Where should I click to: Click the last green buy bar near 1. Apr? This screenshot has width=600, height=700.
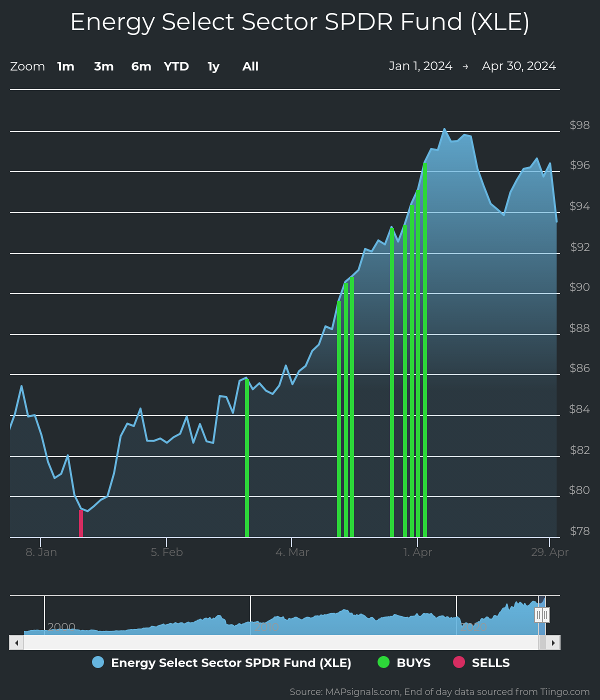425,350
